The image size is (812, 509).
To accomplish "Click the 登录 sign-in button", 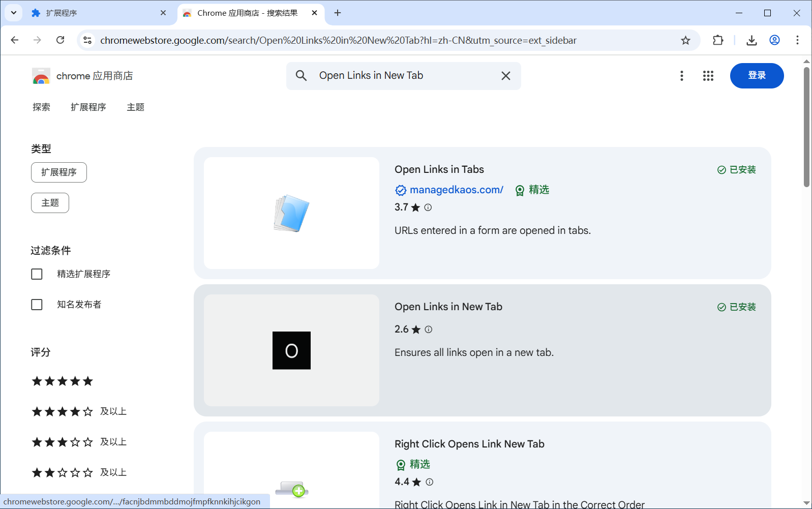I will [757, 76].
